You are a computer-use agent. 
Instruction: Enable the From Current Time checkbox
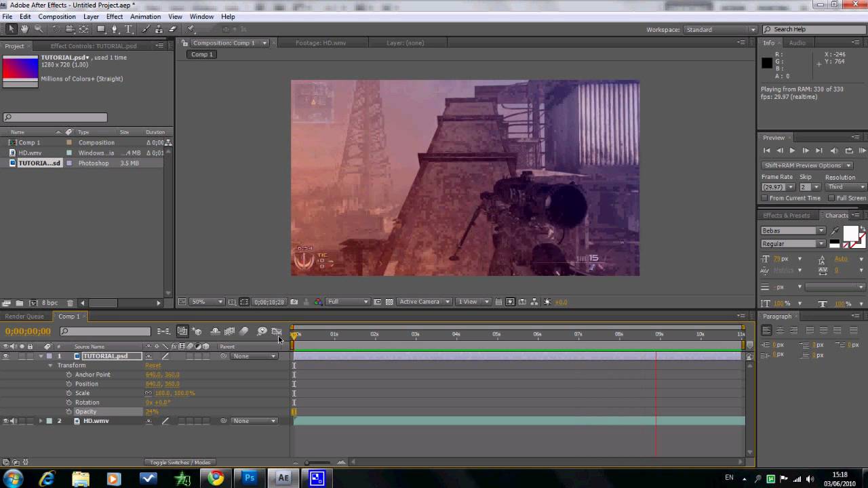coord(764,198)
